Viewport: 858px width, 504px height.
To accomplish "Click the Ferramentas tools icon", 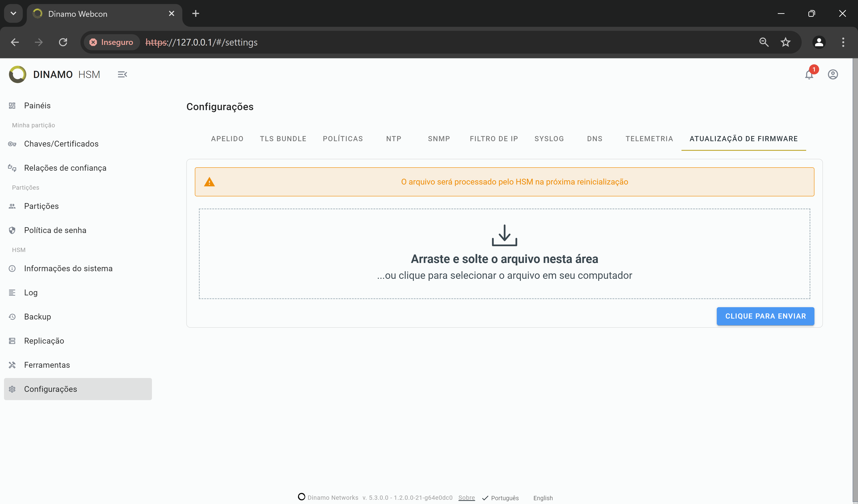I will (12, 365).
